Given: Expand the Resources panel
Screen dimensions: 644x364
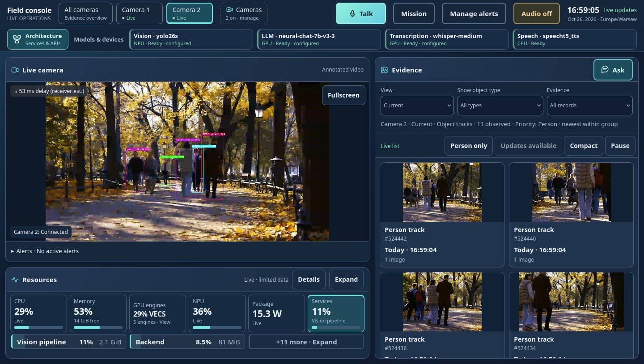Looking at the screenshot, I should (346, 279).
